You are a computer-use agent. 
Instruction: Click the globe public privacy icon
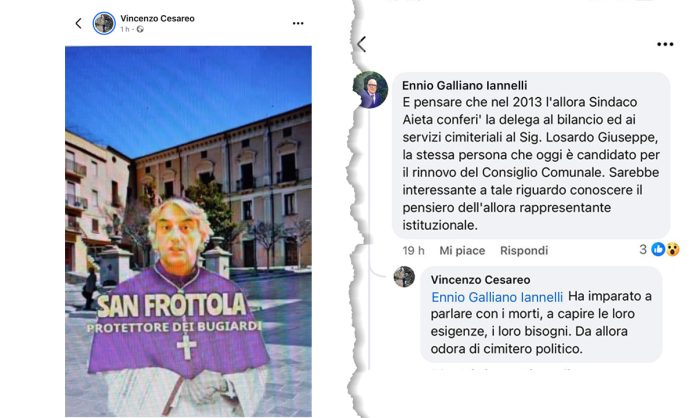140,29
